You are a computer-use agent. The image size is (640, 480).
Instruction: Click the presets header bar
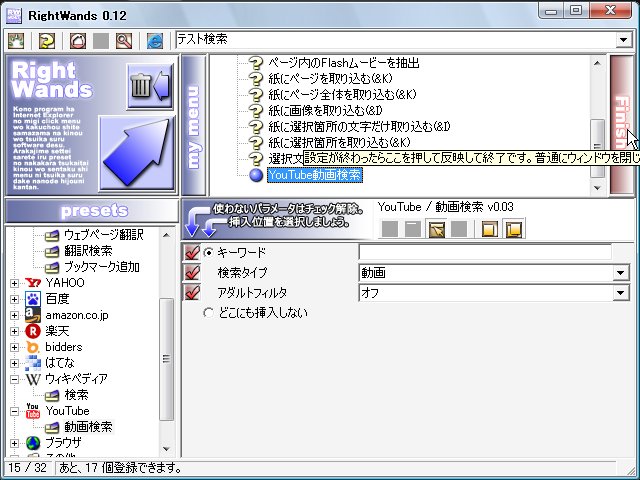[92, 211]
